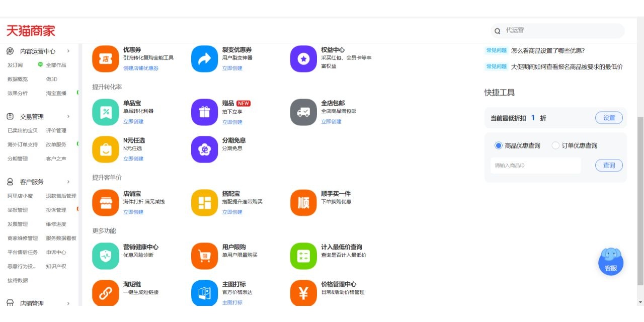Open the 裂变优惠券 share-arrow icon
Image resolution: width=644 pixels, height=322 pixels.
pos(205,59)
